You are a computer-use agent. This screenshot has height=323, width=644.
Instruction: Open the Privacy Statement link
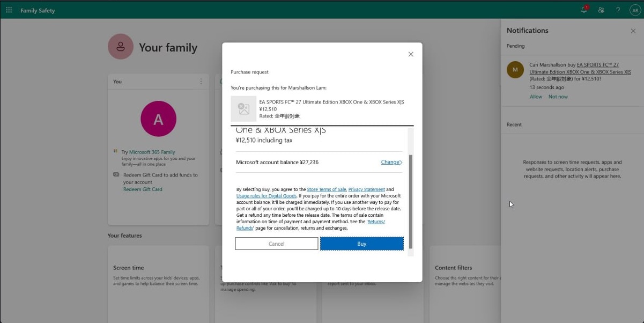[x=367, y=189]
